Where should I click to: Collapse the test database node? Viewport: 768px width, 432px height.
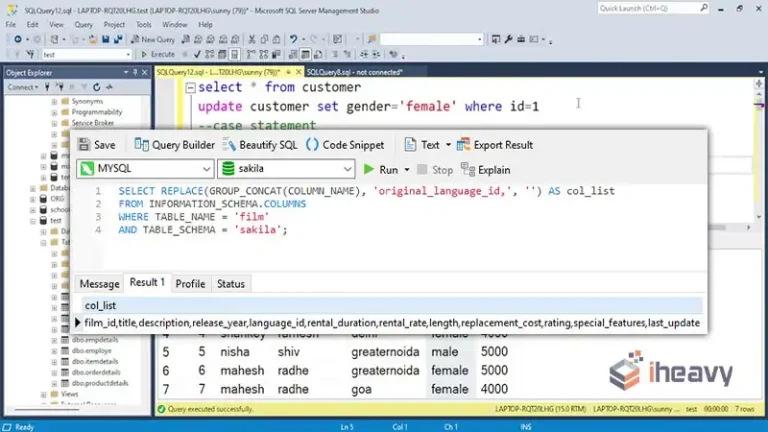[33, 221]
